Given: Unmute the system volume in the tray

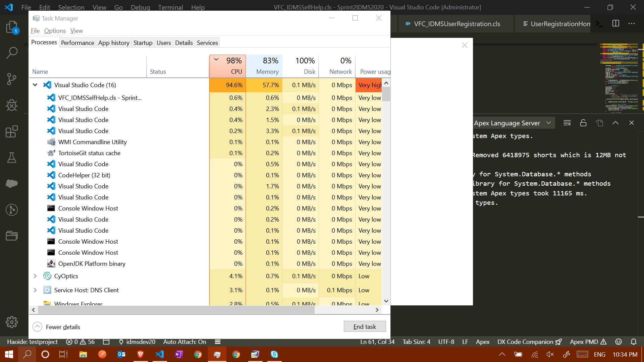Looking at the screenshot, I should (550, 354).
